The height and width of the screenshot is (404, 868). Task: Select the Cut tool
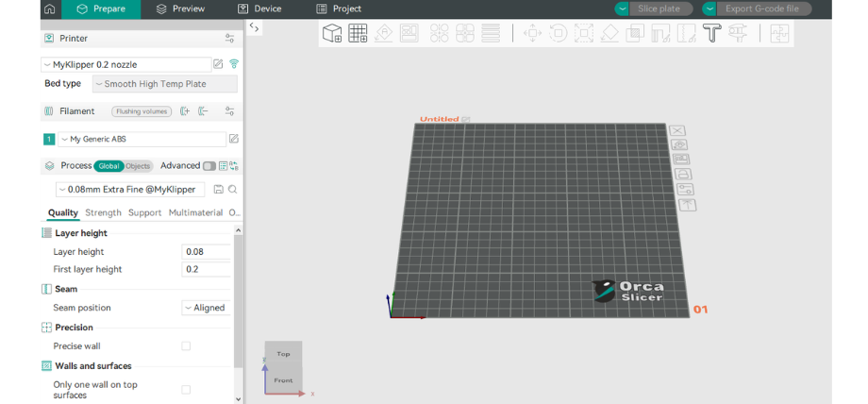(635, 33)
